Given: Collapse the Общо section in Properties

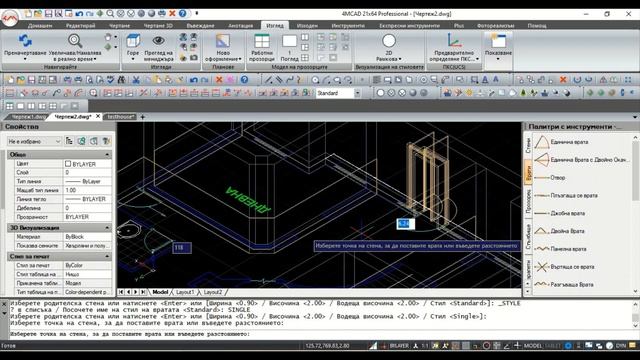Looking at the screenshot, I should (x=107, y=155).
